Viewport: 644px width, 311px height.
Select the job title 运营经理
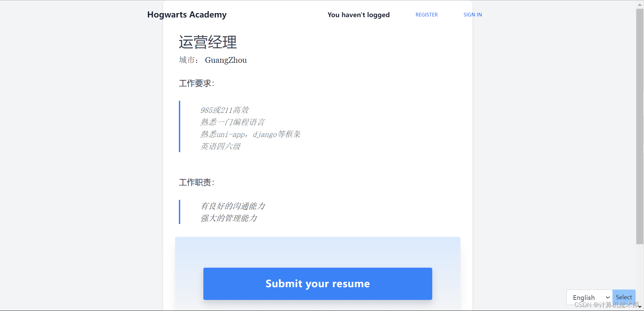[207, 42]
